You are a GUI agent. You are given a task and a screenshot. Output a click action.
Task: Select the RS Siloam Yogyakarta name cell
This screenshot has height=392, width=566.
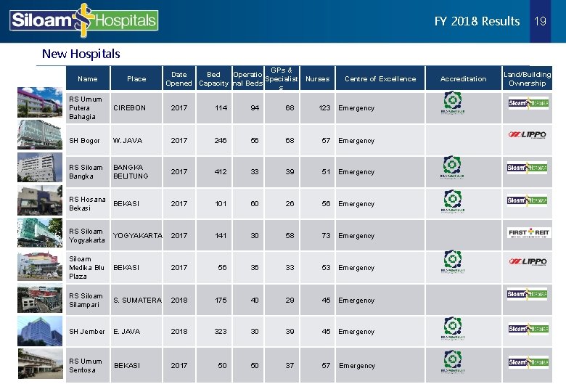[x=88, y=235]
